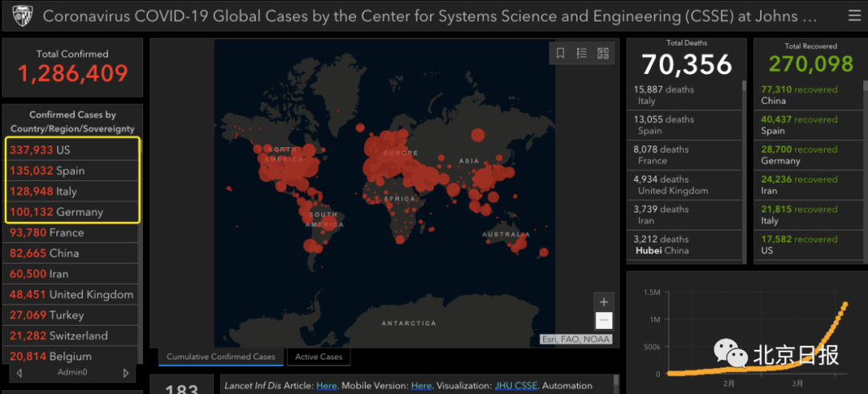
Task: Switch to the Active Cases tab
Action: (x=319, y=357)
